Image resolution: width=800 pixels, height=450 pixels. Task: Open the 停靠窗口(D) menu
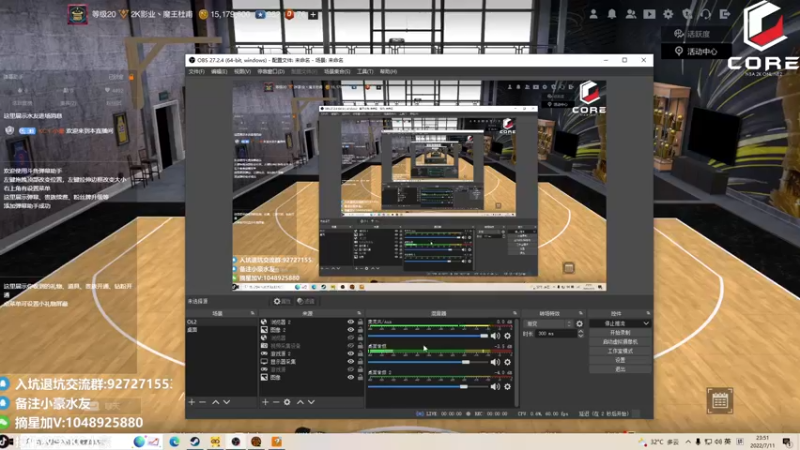pos(271,71)
